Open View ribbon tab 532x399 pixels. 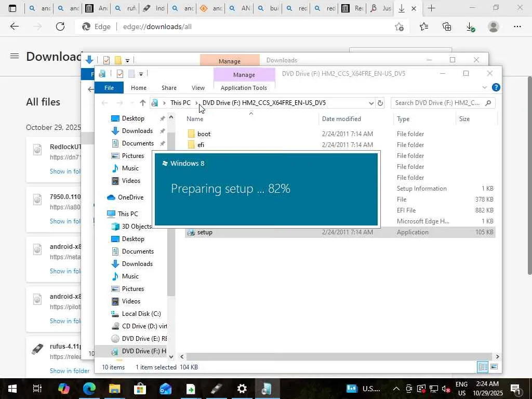198,88
